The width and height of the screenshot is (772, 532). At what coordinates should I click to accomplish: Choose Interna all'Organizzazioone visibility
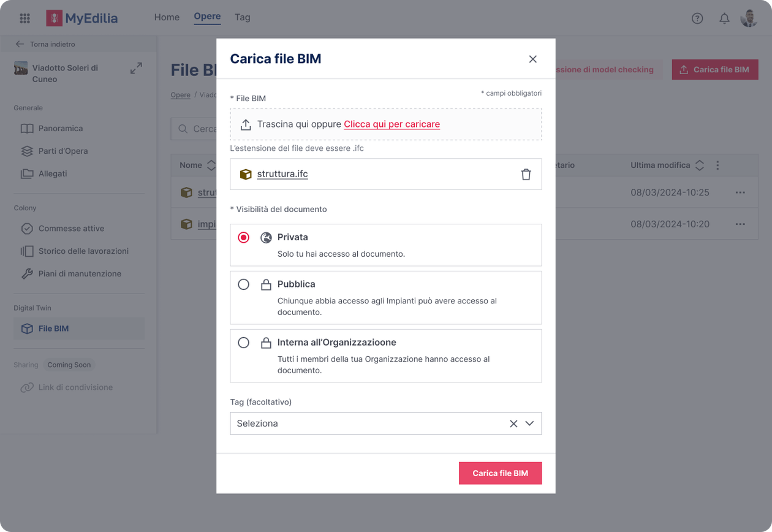coord(243,342)
